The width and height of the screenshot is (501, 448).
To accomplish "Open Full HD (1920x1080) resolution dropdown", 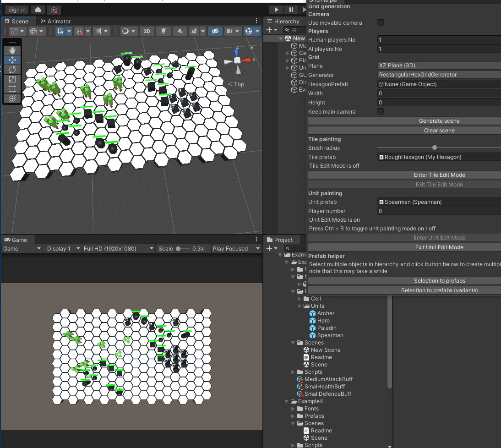I will point(118,249).
